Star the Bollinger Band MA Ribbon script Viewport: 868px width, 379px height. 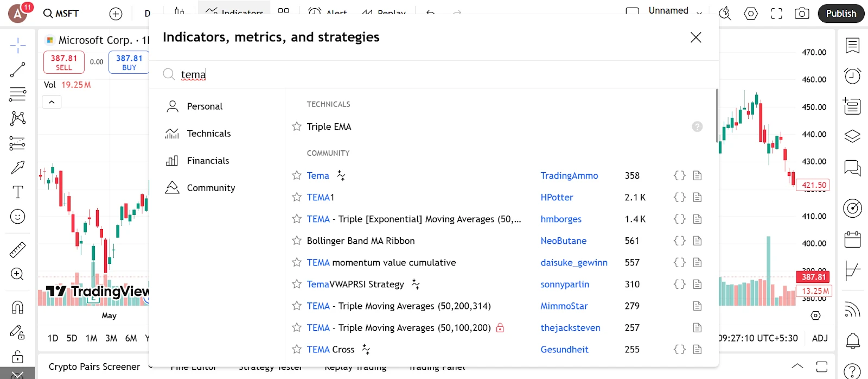coord(297,241)
